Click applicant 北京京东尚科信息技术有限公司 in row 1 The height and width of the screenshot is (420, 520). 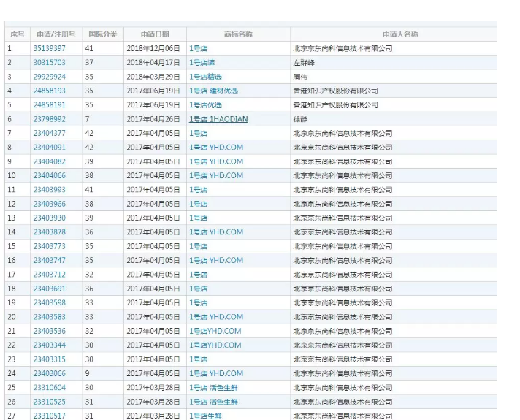point(343,48)
